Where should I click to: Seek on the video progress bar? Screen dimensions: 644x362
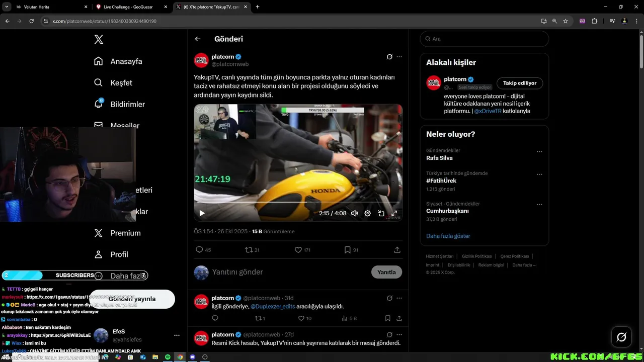pos(298,203)
